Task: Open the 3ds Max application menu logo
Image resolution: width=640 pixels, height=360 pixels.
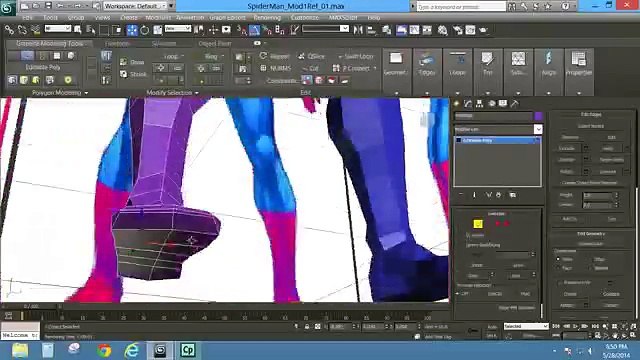Action: coord(7,7)
